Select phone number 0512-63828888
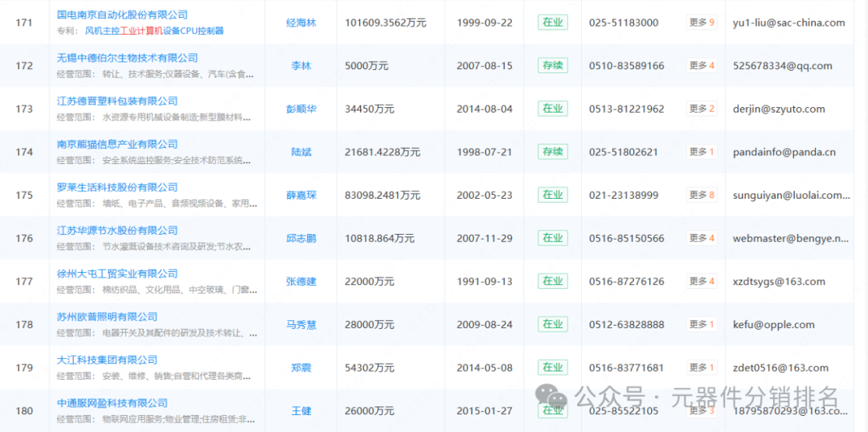The width and height of the screenshot is (868, 432). pos(626,325)
